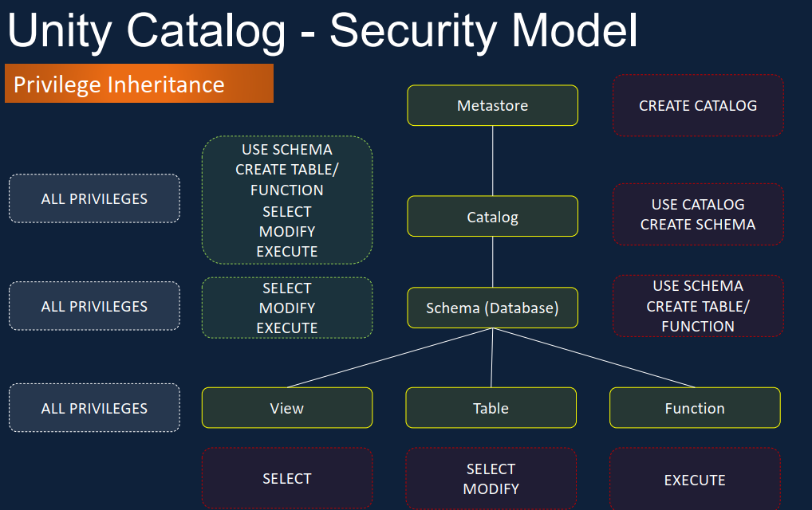Click the EXECUTE box under Function
812x510 pixels.
click(695, 480)
